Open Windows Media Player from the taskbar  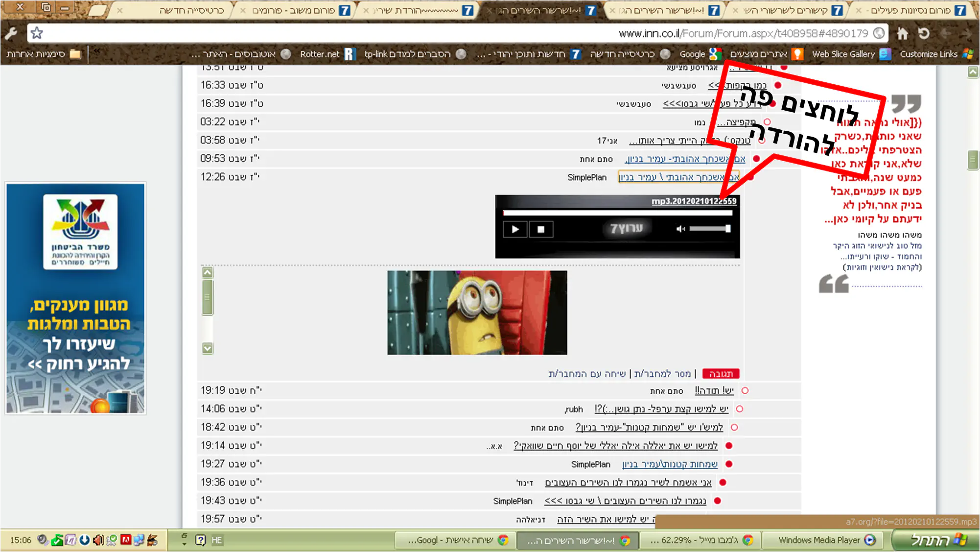(826, 540)
